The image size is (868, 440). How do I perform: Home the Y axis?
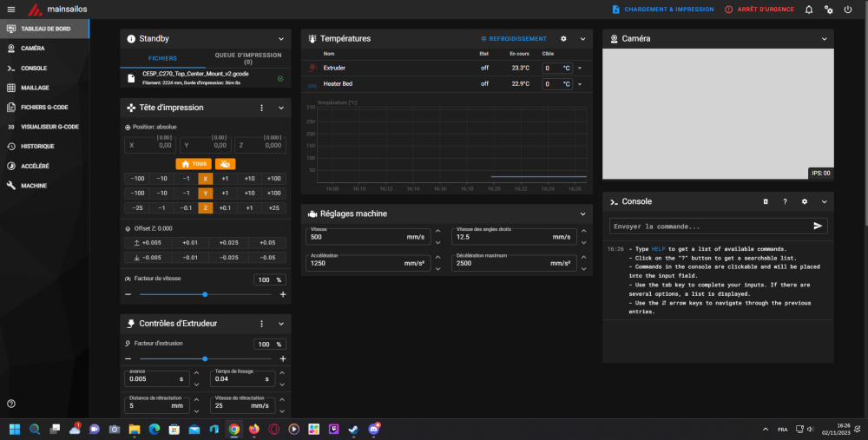pos(206,194)
